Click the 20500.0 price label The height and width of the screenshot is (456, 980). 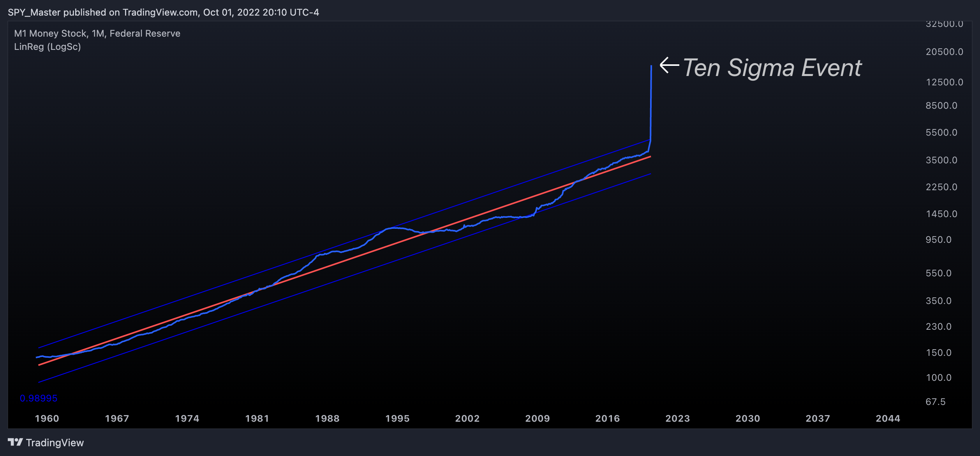click(945, 52)
